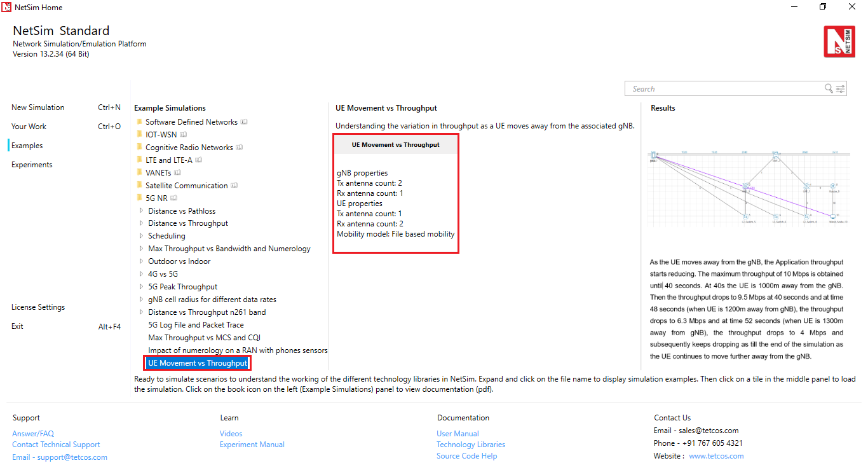Viewport: 868px width, 463px height.
Task: Open License Settings
Action: point(38,307)
